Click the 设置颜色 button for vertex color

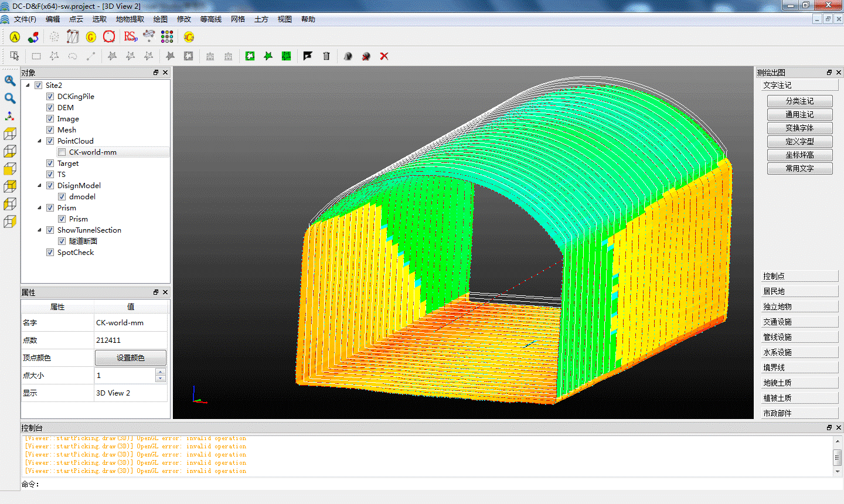(130, 357)
